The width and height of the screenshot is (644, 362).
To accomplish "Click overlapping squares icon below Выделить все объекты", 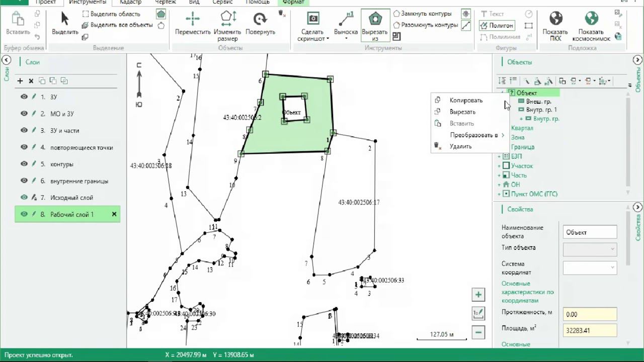I will point(85,37).
